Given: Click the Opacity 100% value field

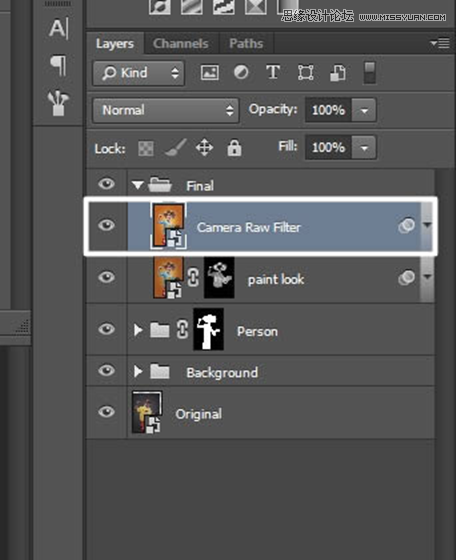Looking at the screenshot, I should (x=329, y=110).
